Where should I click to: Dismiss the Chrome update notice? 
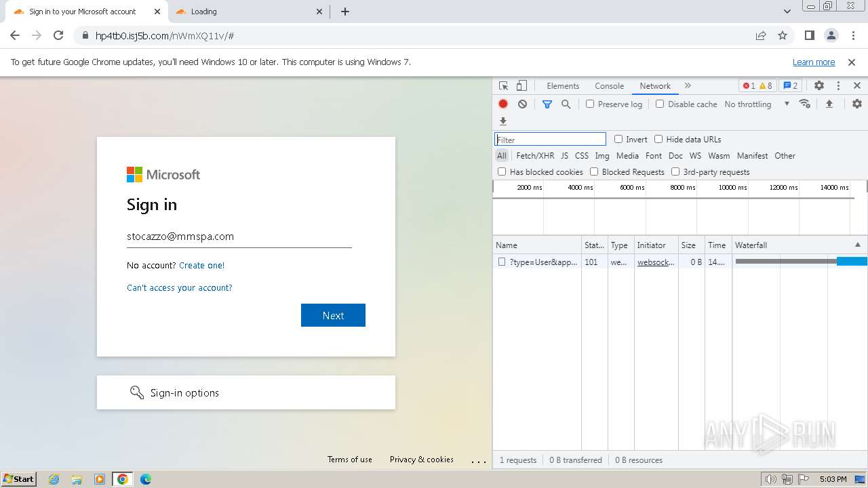click(x=852, y=62)
